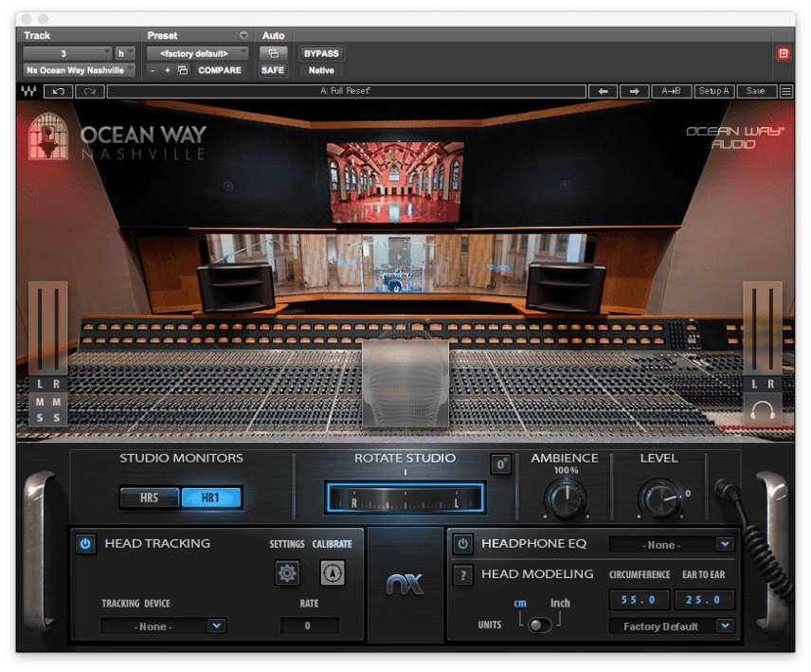This screenshot has height=672, width=811.
Task: Click the headphones icon under right meter
Action: click(762, 410)
